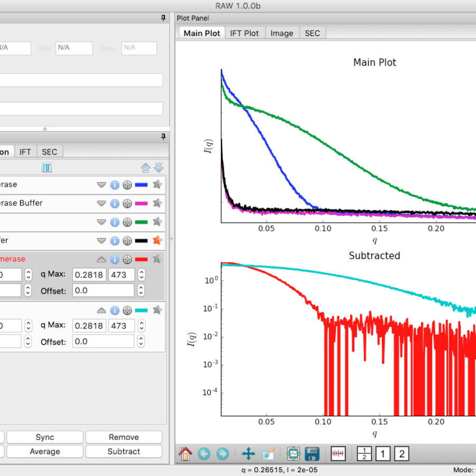Click the MW input field
This screenshot has height=476, width=476.
(x=74, y=48)
